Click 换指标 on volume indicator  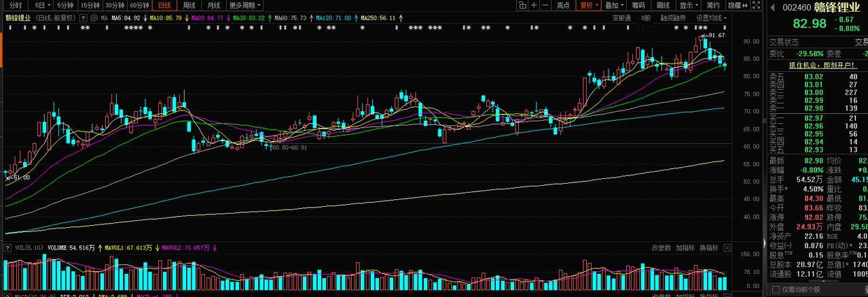point(708,248)
